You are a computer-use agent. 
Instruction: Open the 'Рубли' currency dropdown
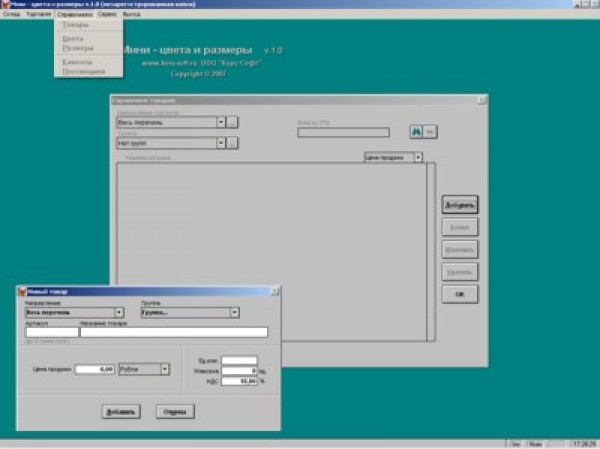click(165, 369)
